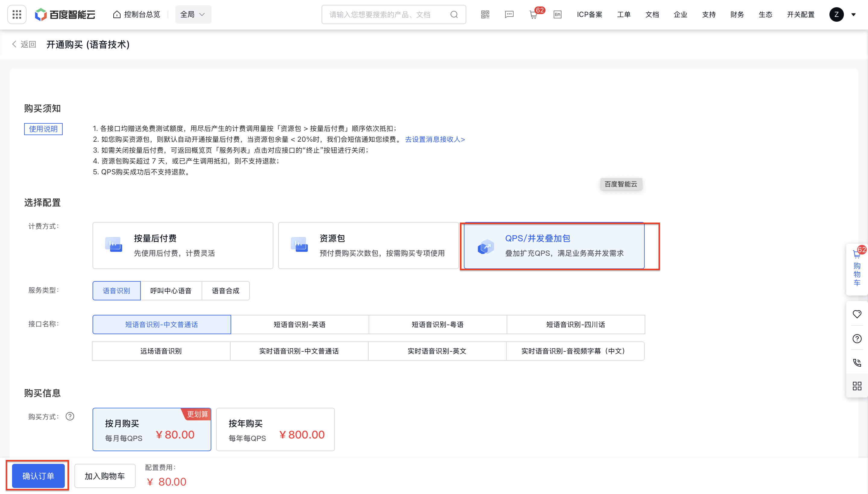Click the Baidu AI Cloud logo
This screenshot has height=494, width=868.
[65, 14]
